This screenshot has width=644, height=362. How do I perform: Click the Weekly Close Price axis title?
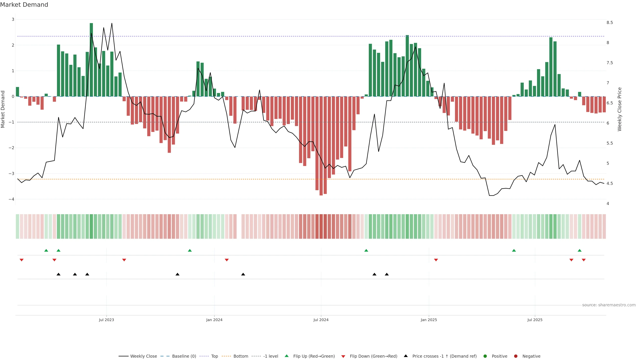coord(619,109)
